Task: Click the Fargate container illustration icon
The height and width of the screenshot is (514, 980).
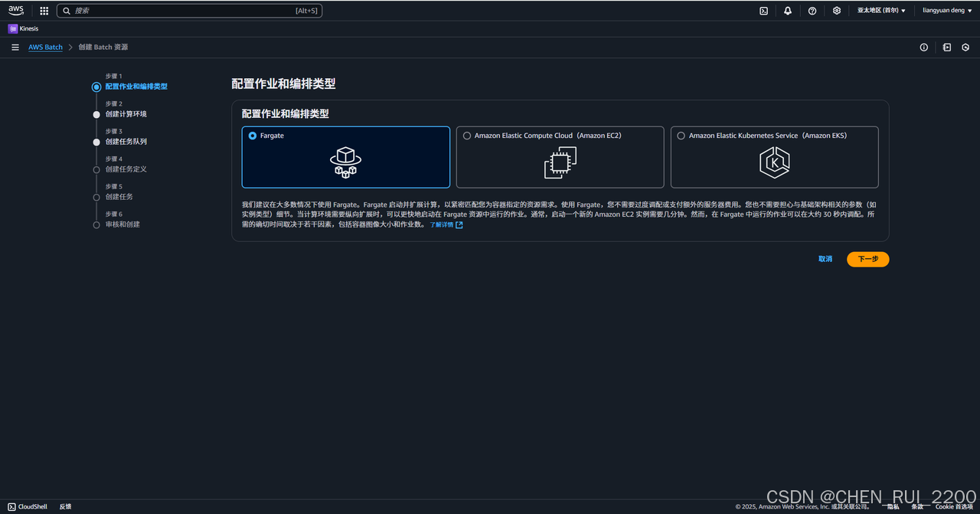Action: 345,162
